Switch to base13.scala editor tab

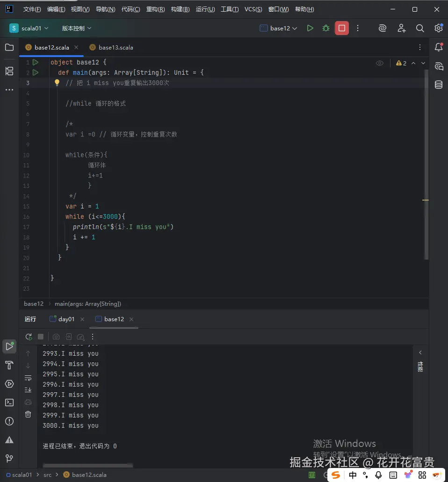coord(111,47)
